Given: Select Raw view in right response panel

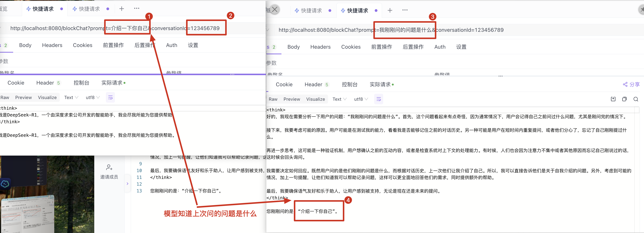Looking at the screenshot, I should tap(273, 99).
